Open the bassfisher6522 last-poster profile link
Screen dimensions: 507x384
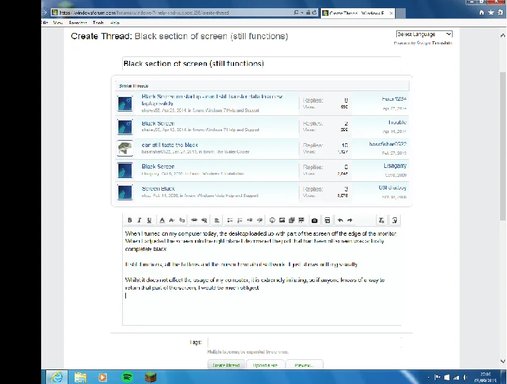click(x=388, y=144)
